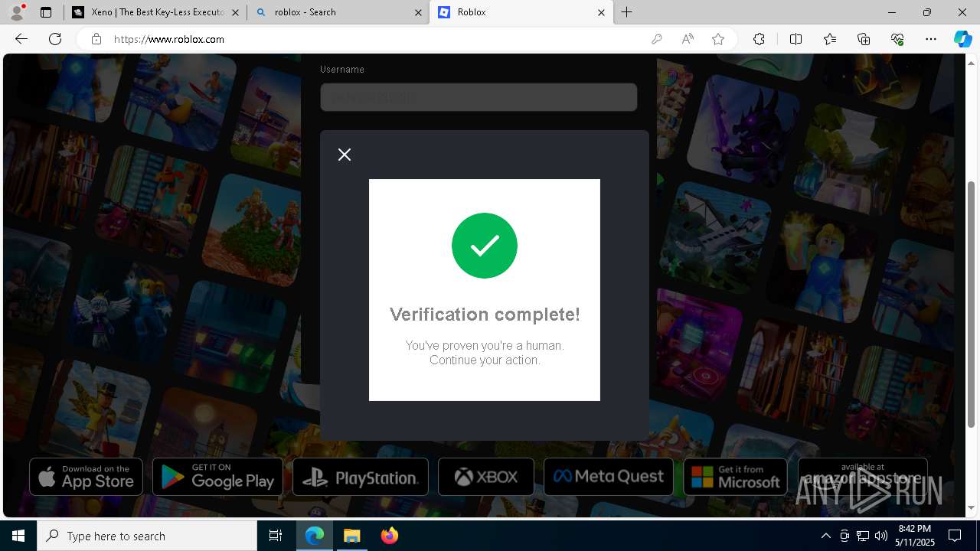Screen dimensions: 980x551
Task: Close the verification dialog with X
Action: 345,155
